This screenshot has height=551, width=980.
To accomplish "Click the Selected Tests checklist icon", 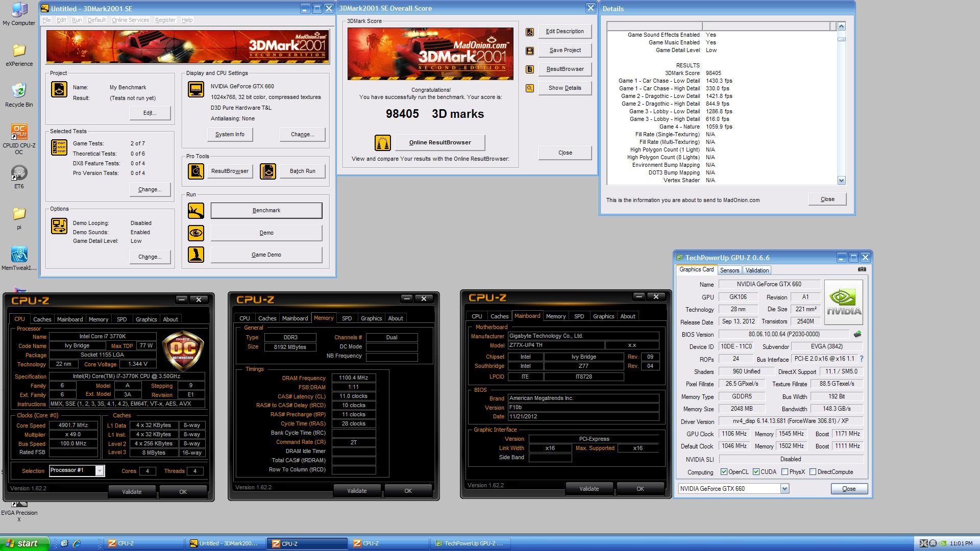I will click(x=59, y=147).
